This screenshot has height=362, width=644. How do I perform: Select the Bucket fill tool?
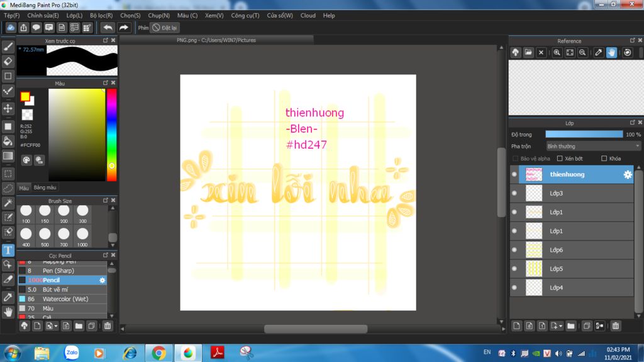coord(8,141)
